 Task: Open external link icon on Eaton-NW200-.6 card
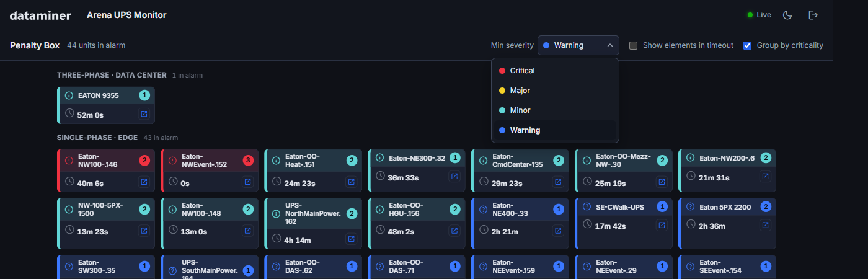click(x=765, y=176)
